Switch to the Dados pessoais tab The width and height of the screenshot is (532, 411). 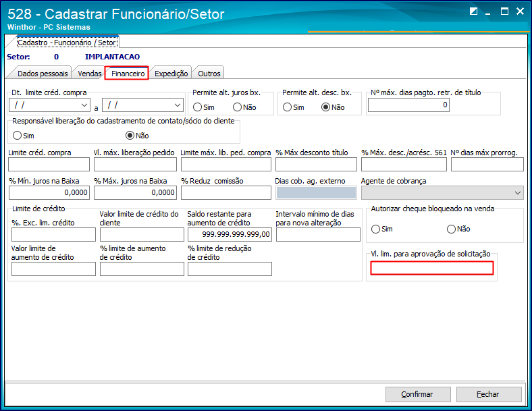point(43,74)
